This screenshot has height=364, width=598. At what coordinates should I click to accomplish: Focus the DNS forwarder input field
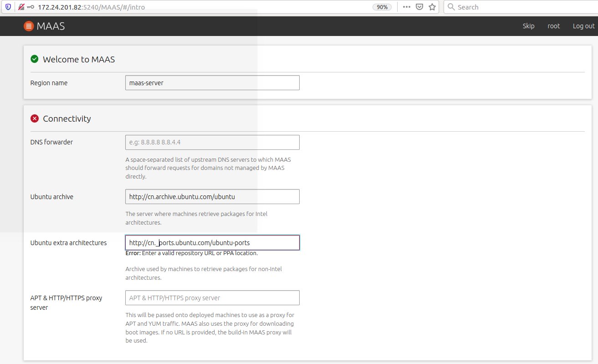[x=212, y=142]
